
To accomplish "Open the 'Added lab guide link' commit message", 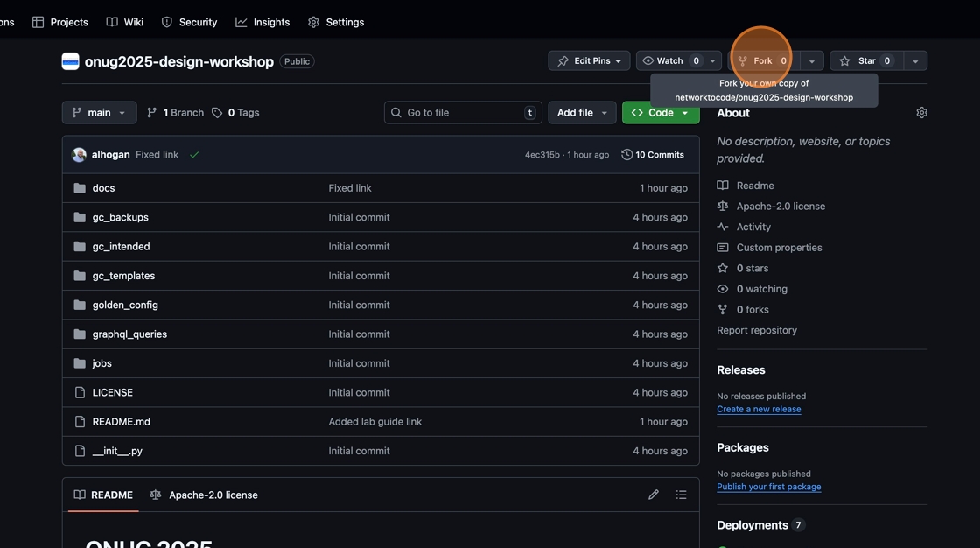I will pos(375,422).
